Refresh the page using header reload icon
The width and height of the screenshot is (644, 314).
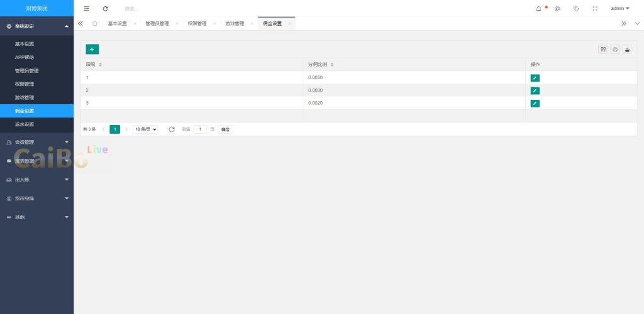click(105, 8)
